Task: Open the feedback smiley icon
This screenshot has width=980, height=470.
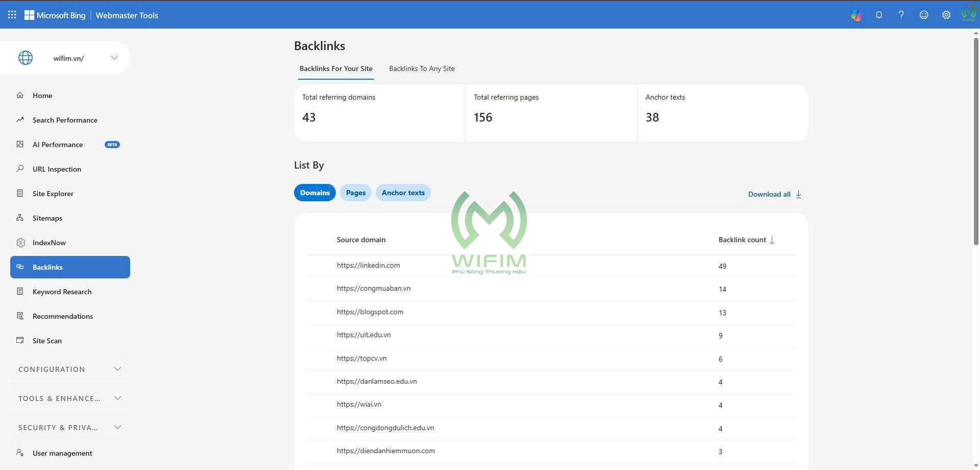Action: 923,15
